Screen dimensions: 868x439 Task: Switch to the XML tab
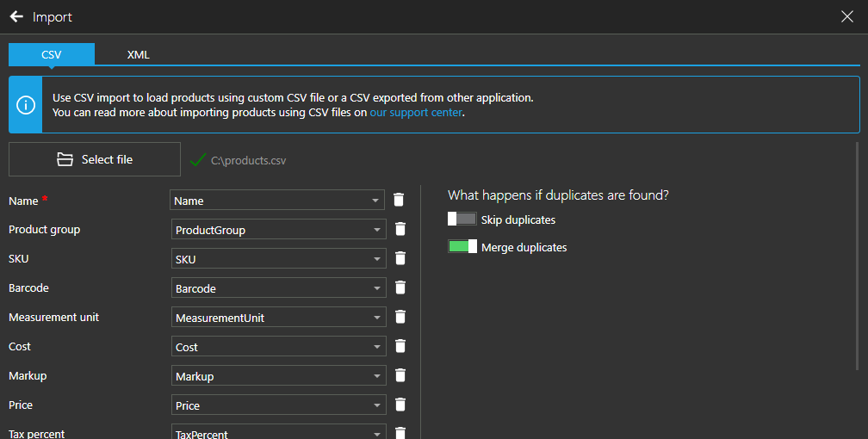coord(138,54)
